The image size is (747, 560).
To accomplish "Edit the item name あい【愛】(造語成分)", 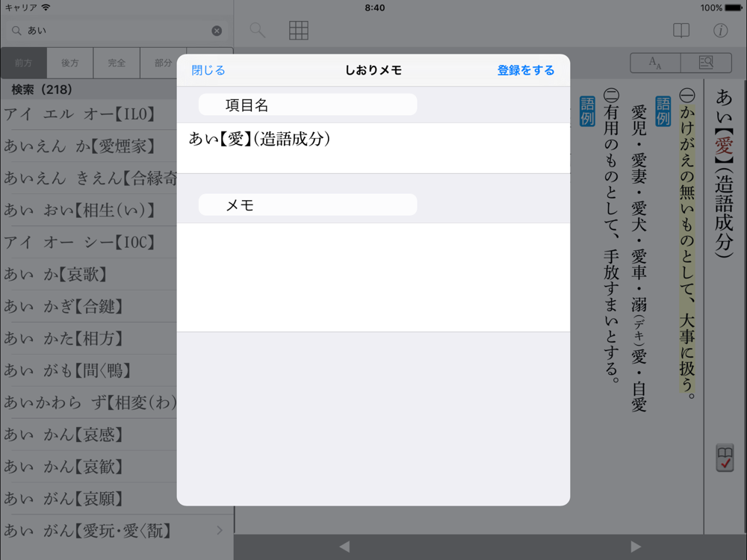I will click(x=373, y=148).
